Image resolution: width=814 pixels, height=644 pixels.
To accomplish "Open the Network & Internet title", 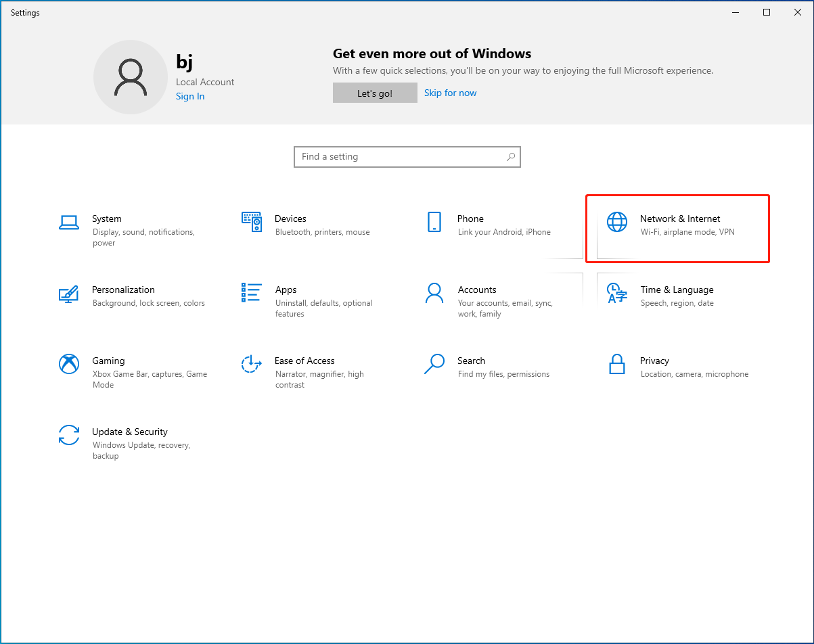I will 680,219.
